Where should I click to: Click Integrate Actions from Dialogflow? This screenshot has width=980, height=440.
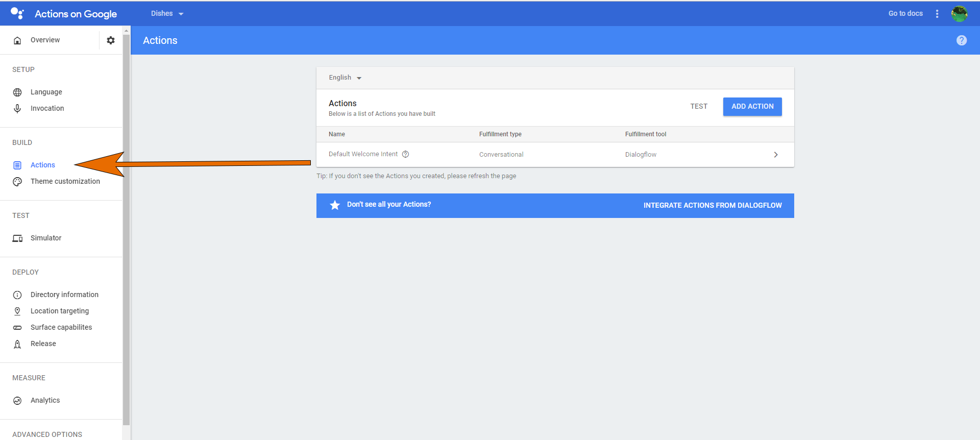[x=713, y=205]
